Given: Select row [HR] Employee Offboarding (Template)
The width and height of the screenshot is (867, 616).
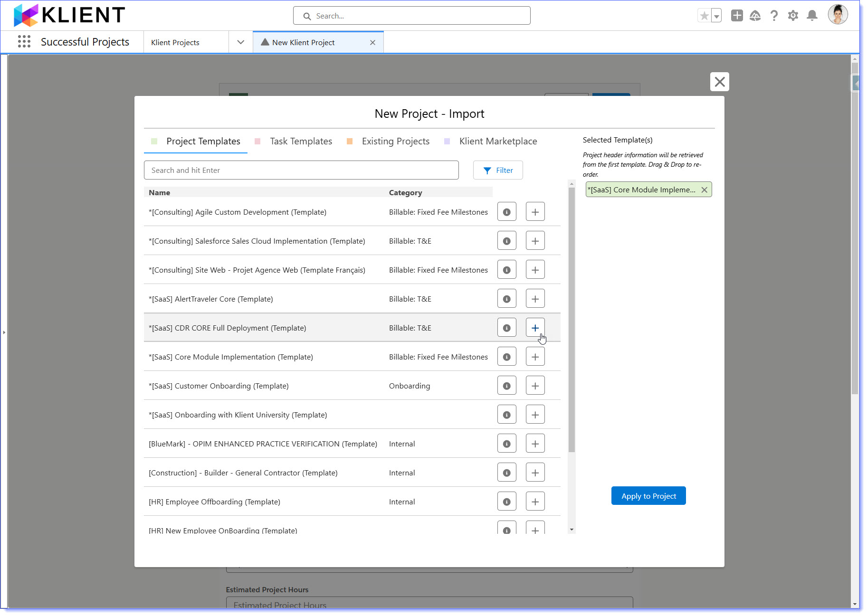Looking at the screenshot, I should point(352,502).
